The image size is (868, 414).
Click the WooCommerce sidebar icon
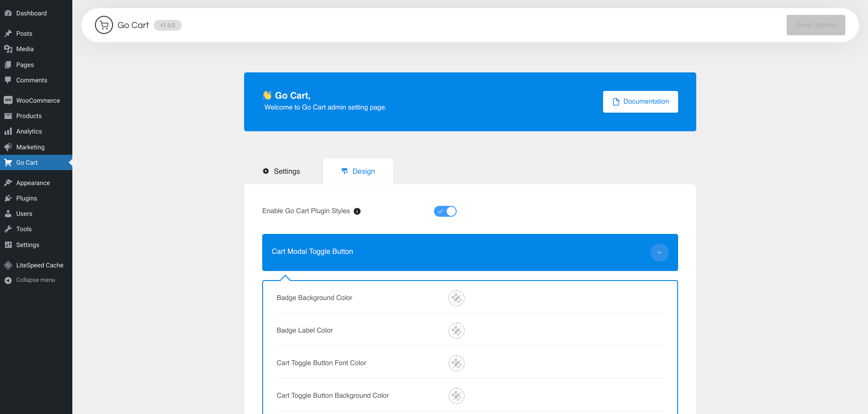[x=8, y=100]
